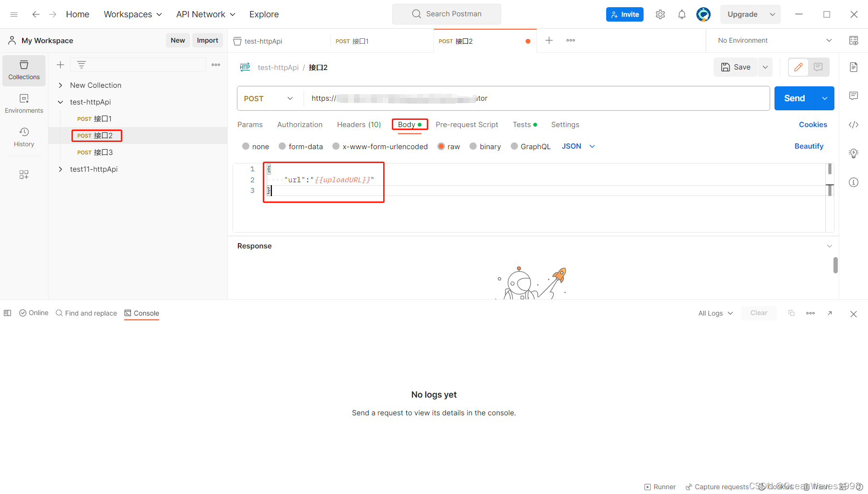This screenshot has height=494, width=868.
Task: Click the Beautify link
Action: pos(809,146)
